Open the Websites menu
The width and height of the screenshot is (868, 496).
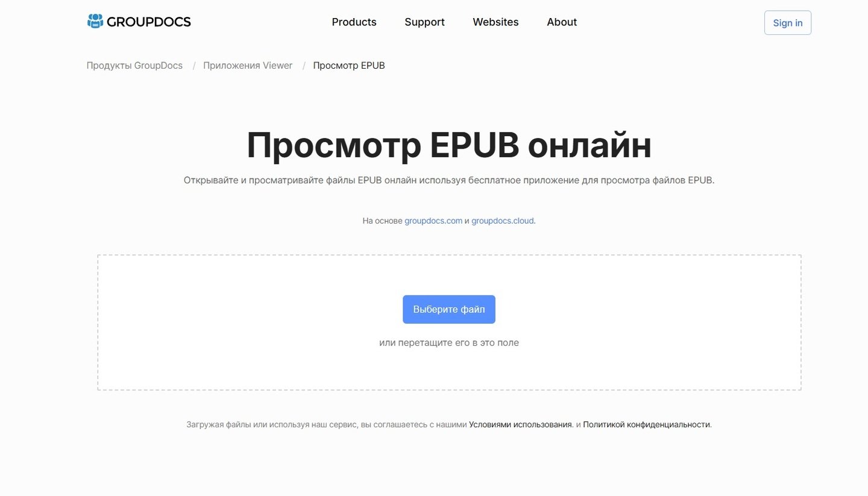tap(495, 22)
